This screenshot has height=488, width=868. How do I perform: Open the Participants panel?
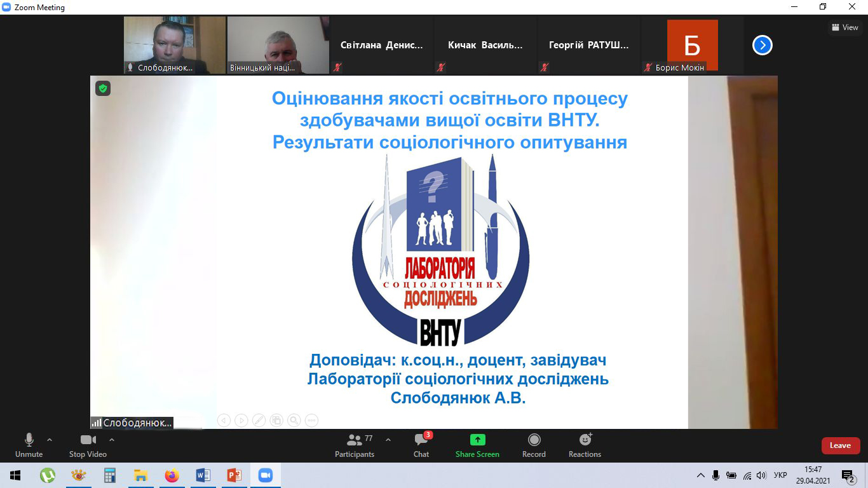pos(355,445)
